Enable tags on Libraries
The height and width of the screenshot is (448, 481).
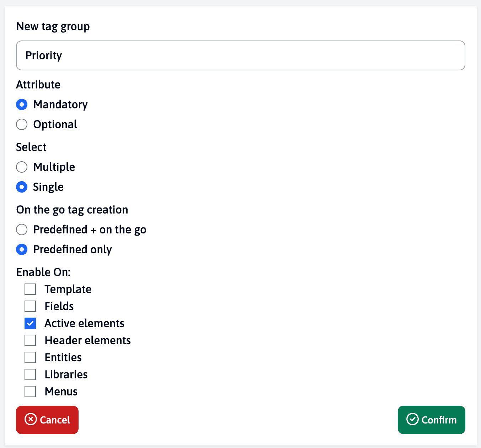[30, 374]
